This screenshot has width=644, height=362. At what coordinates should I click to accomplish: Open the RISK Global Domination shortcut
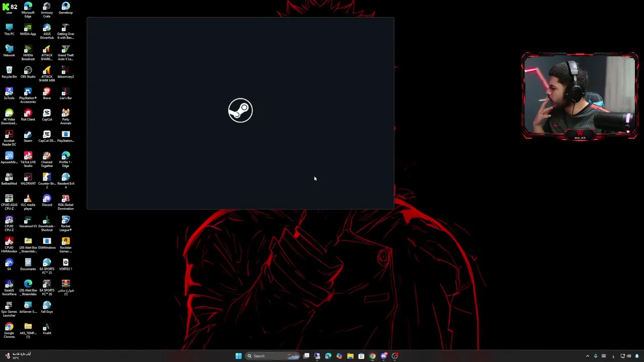pyautogui.click(x=65, y=203)
